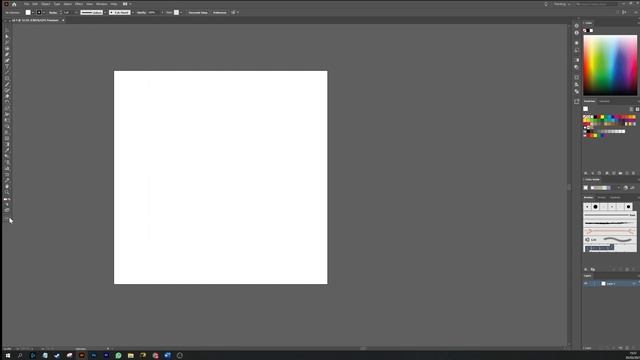Open the File menu
The image size is (640, 360).
point(26,4)
